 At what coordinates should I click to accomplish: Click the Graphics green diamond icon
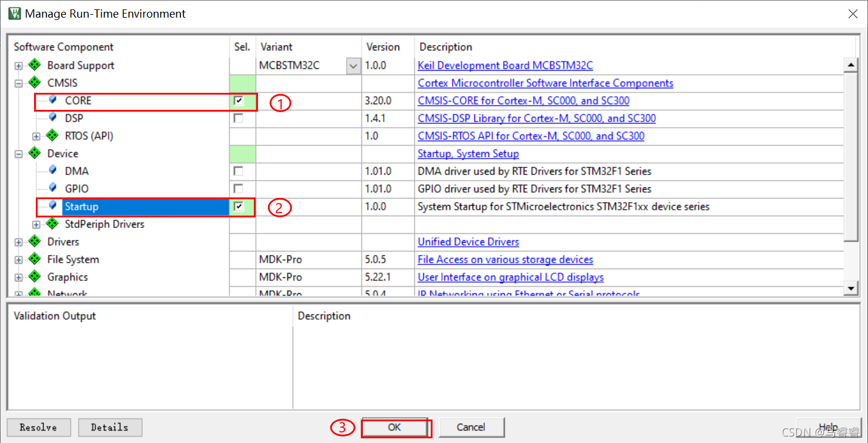coord(35,277)
